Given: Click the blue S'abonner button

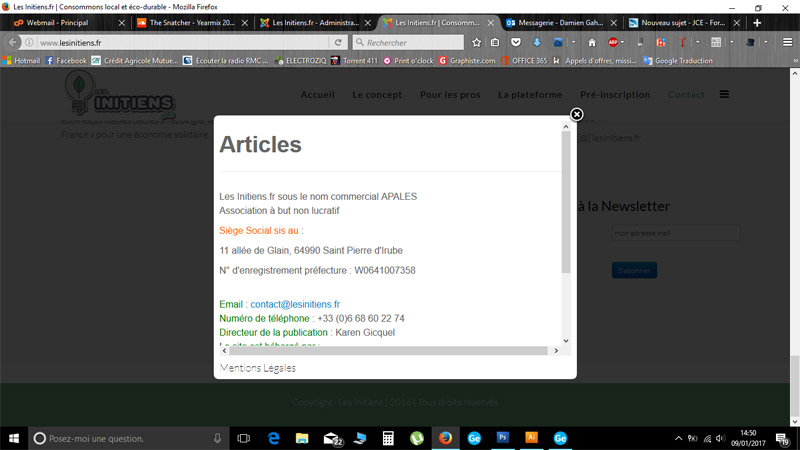Looking at the screenshot, I should (634, 270).
